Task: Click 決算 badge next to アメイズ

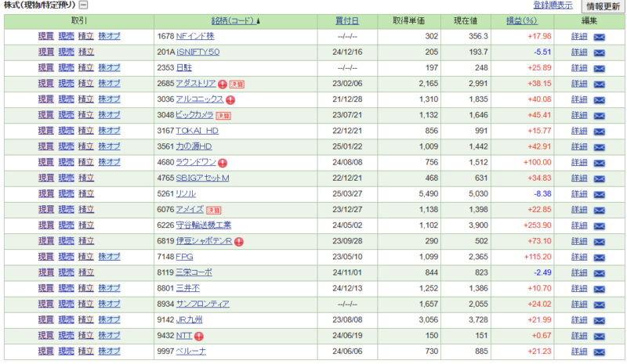Action: coord(213,210)
